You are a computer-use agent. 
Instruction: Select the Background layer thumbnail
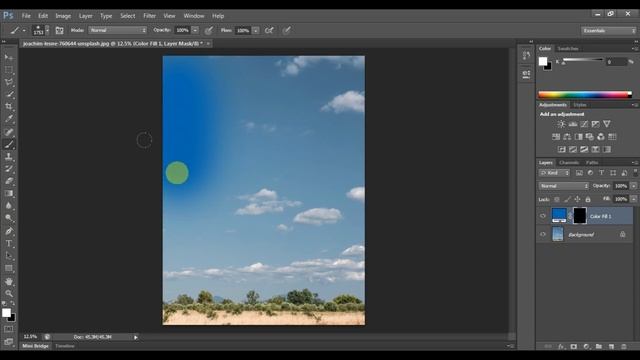point(558,234)
